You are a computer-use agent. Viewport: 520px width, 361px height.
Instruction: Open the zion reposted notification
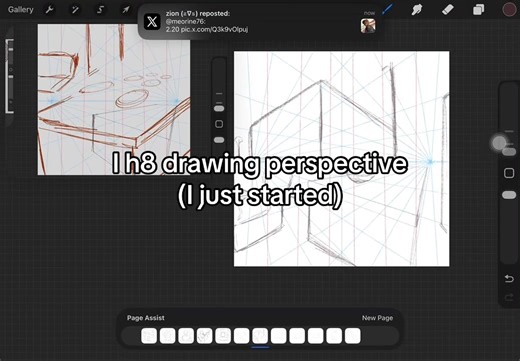coord(260,22)
